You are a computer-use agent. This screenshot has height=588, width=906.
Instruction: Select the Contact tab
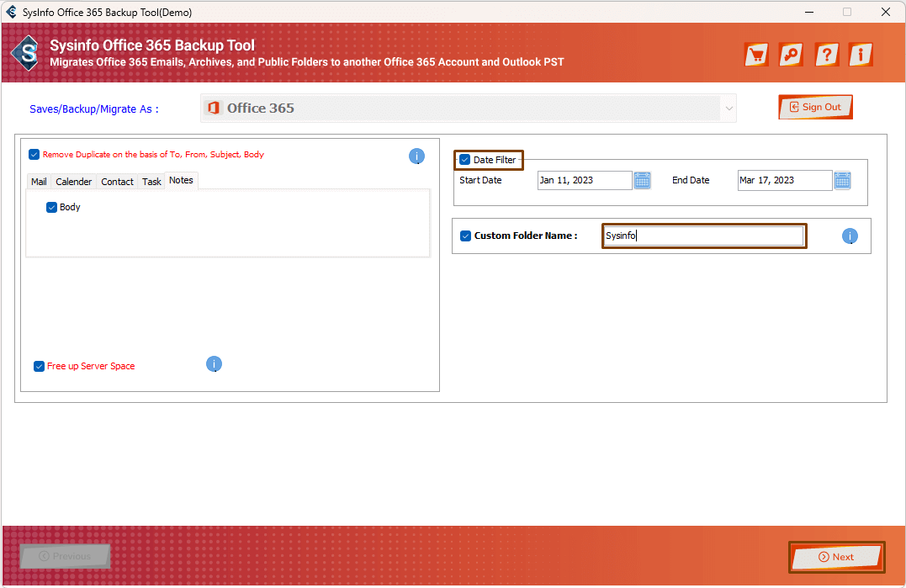117,182
